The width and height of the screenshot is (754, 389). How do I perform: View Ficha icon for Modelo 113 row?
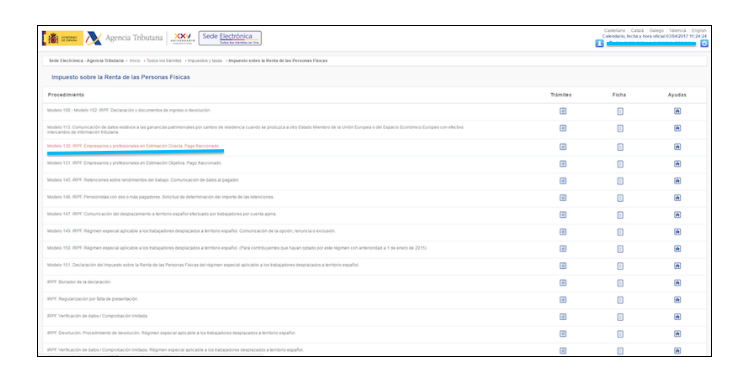620,128
